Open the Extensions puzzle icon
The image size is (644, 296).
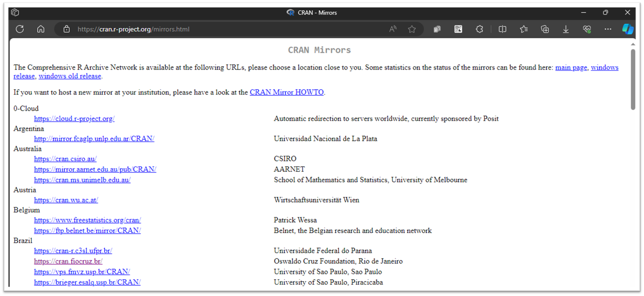[479, 29]
